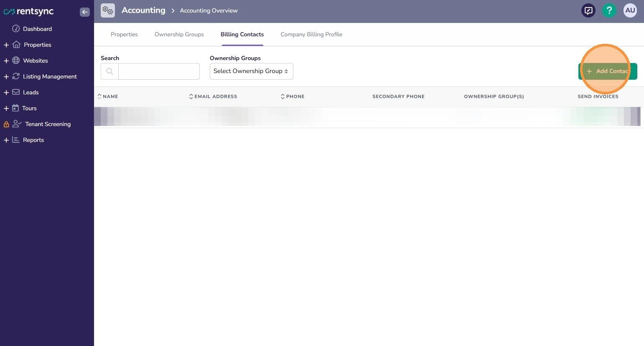
Task: Click the Accounting breadcrumb heading
Action: tap(143, 10)
